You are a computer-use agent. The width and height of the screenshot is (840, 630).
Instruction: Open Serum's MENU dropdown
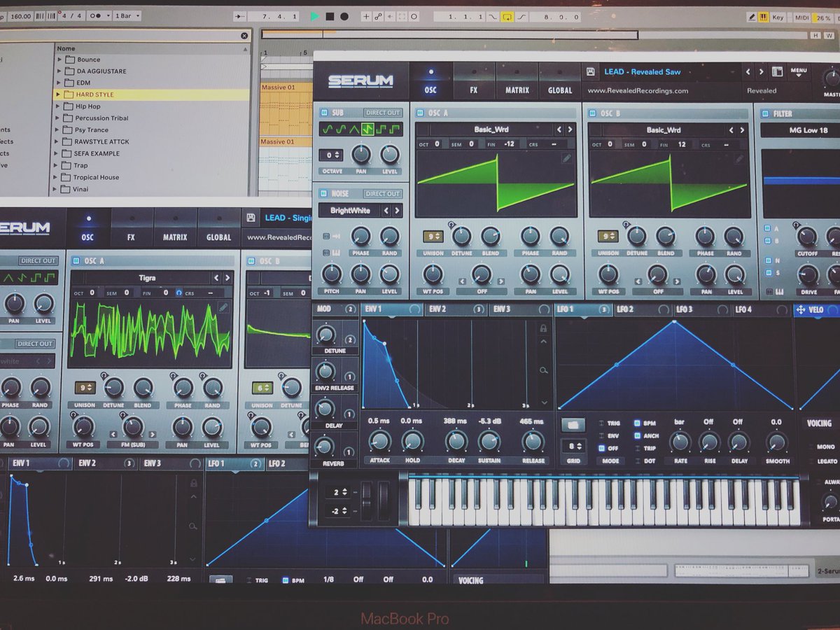coord(799,72)
